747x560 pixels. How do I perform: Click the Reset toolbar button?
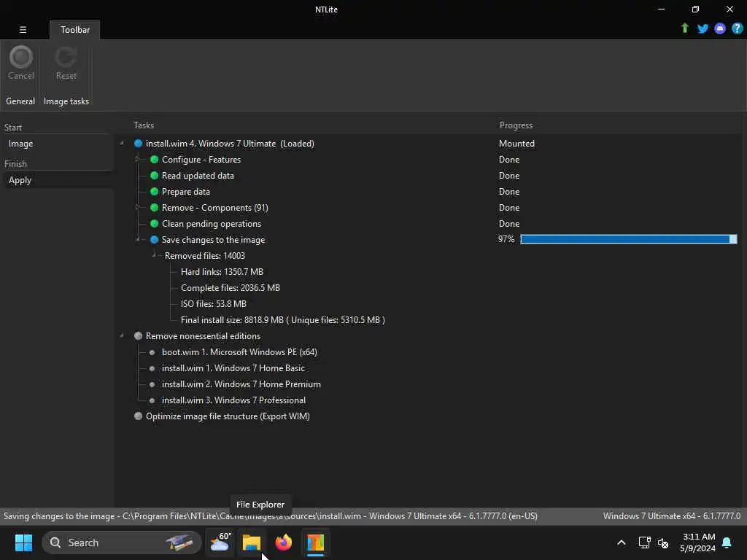click(x=66, y=63)
